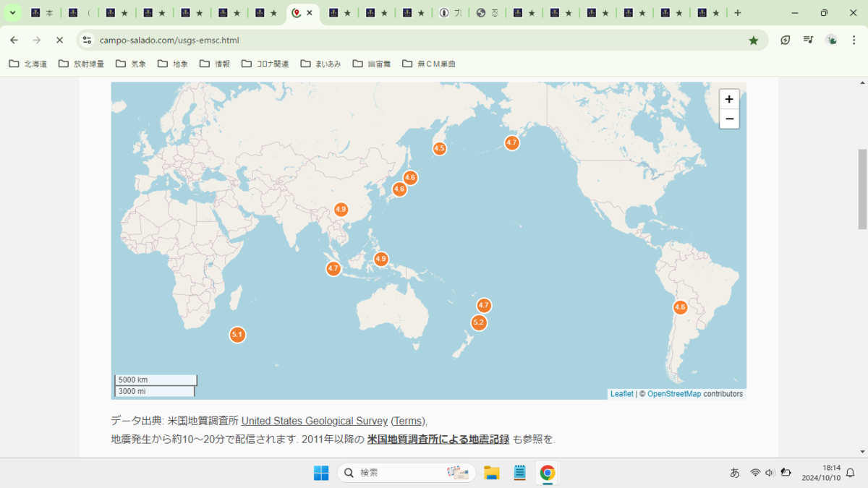Open the 気象 bookmarks folder
The height and width of the screenshot is (488, 868).
click(131, 64)
